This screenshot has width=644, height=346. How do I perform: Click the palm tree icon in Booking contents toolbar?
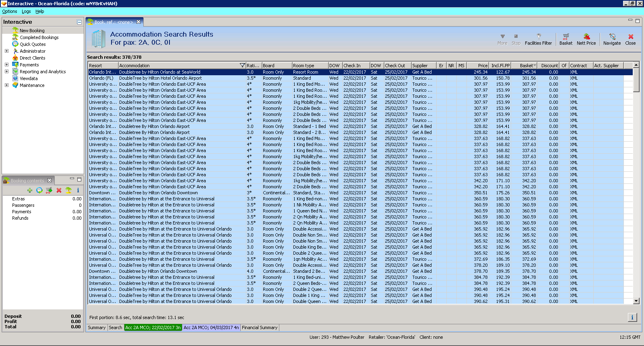pos(68,190)
